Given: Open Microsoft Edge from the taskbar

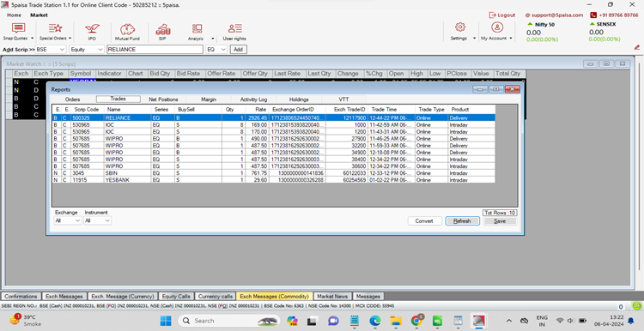Looking at the screenshot, I should [x=374, y=321].
